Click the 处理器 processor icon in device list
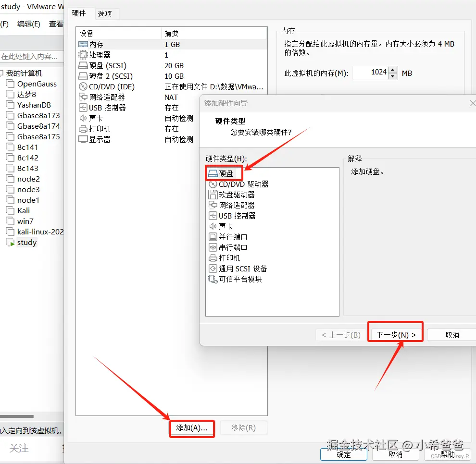Image resolution: width=476 pixels, height=464 pixels. (x=83, y=55)
